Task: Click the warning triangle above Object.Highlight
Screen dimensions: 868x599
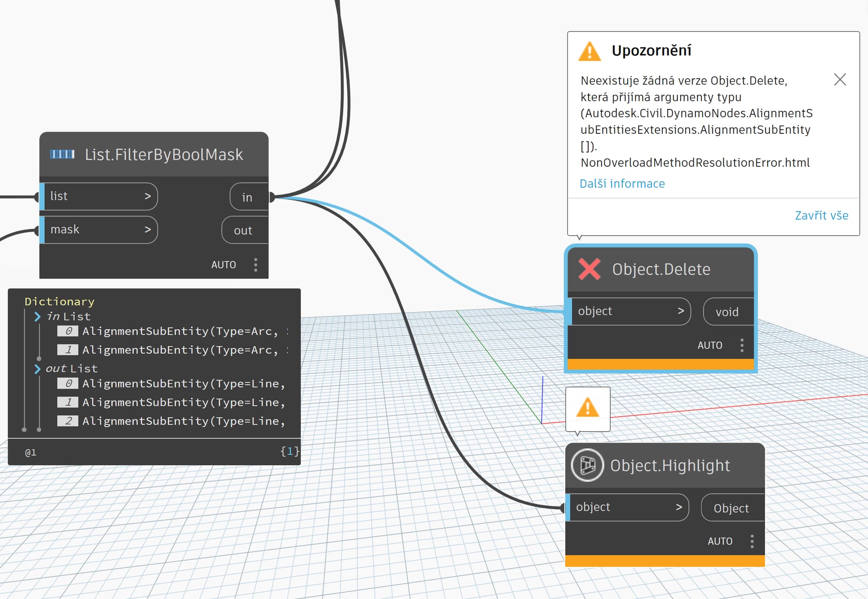Action: tap(588, 408)
